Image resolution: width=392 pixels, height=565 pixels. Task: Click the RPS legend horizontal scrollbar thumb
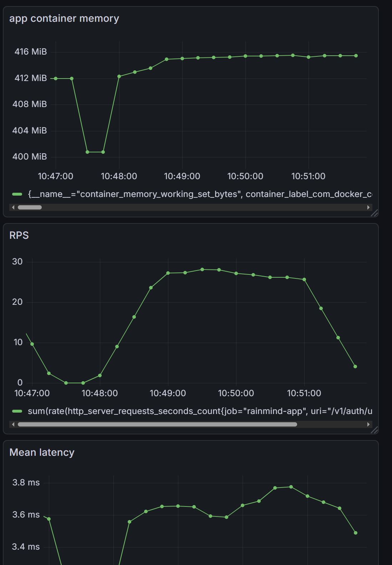point(157,424)
